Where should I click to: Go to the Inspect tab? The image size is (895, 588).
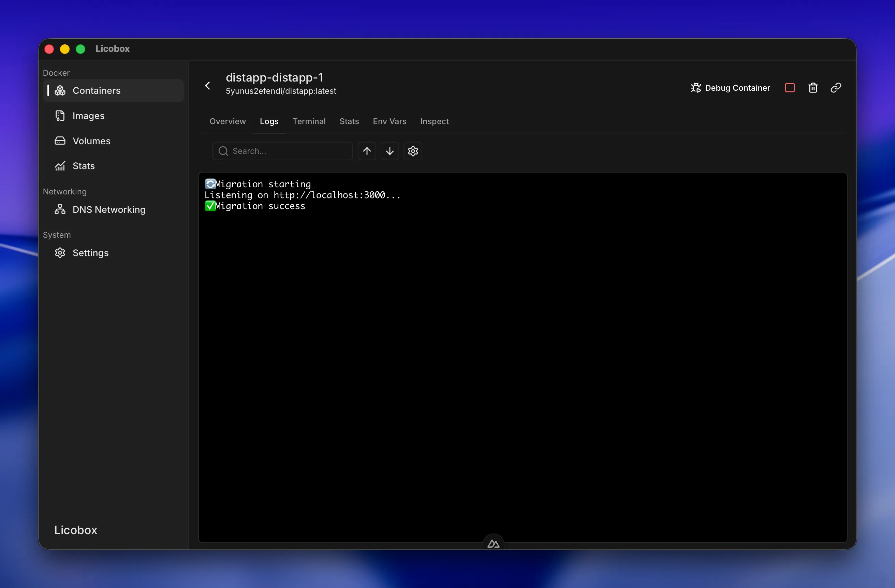[434, 121]
